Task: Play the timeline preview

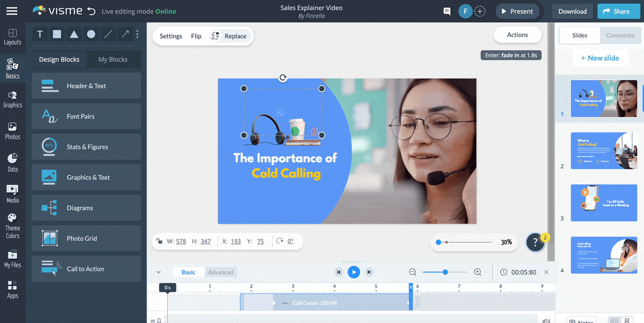Action: [x=354, y=272]
